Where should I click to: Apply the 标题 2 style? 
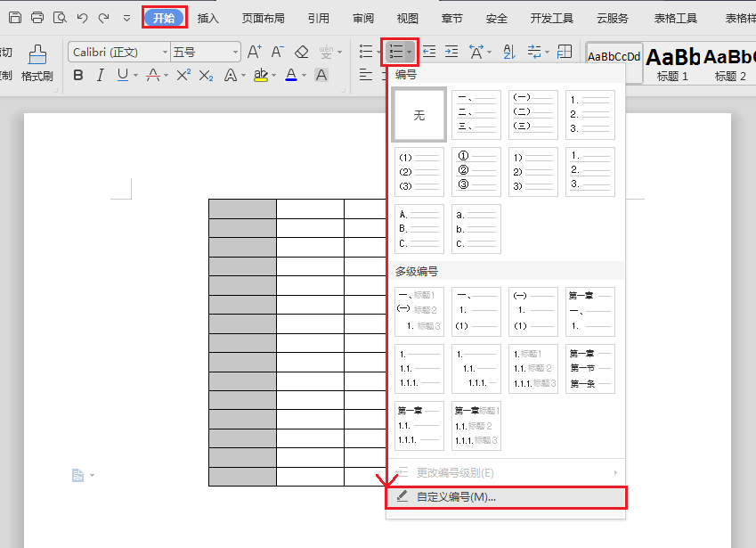pyautogui.click(x=730, y=63)
